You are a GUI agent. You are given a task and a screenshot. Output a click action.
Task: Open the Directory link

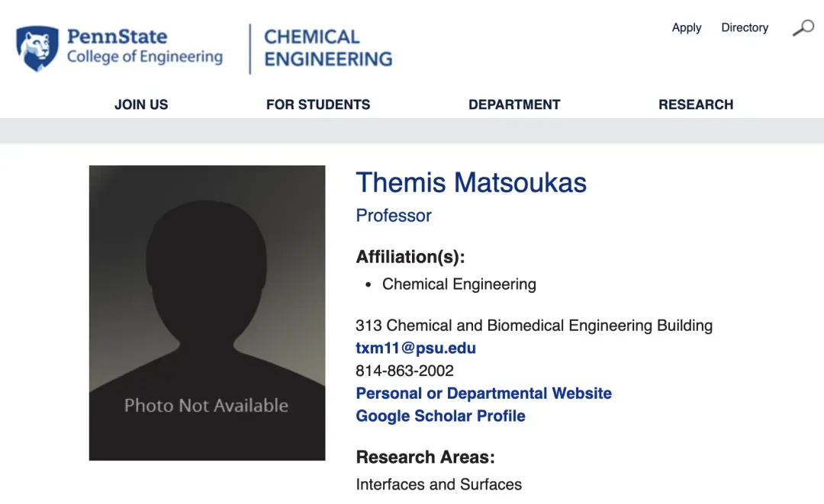[744, 27]
